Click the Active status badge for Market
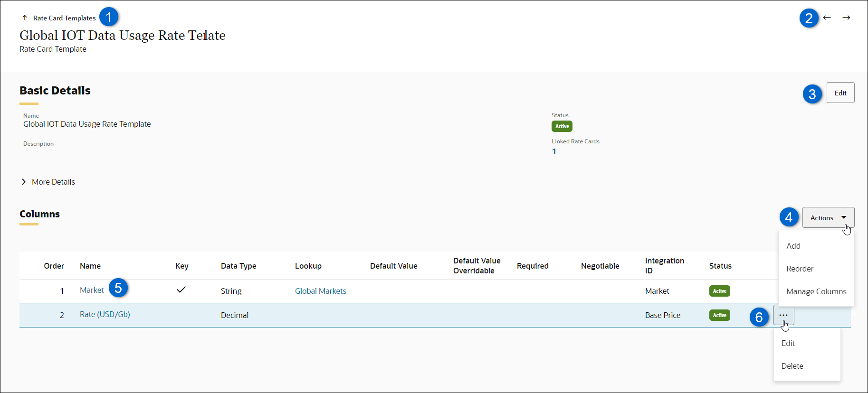The height and width of the screenshot is (393, 868). (719, 291)
